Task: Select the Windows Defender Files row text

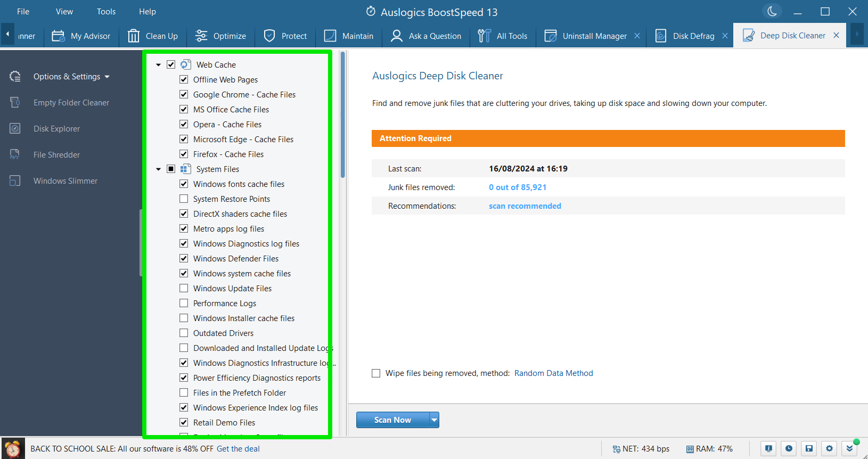Action: [236, 258]
